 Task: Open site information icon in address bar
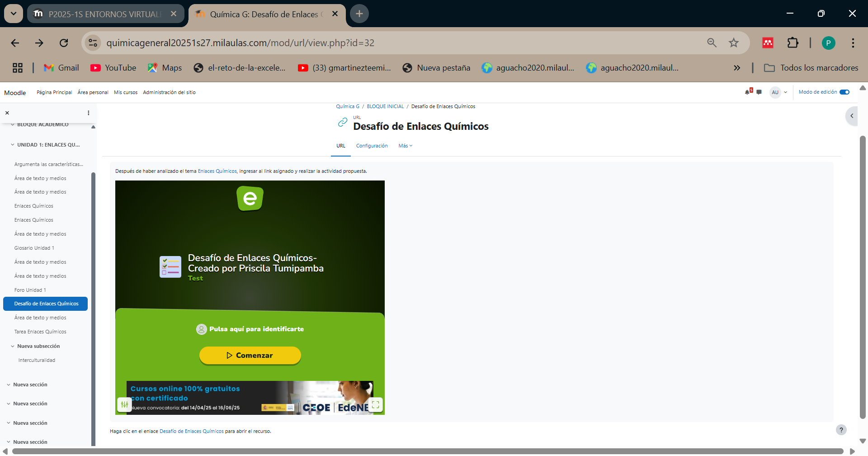pyautogui.click(x=93, y=43)
